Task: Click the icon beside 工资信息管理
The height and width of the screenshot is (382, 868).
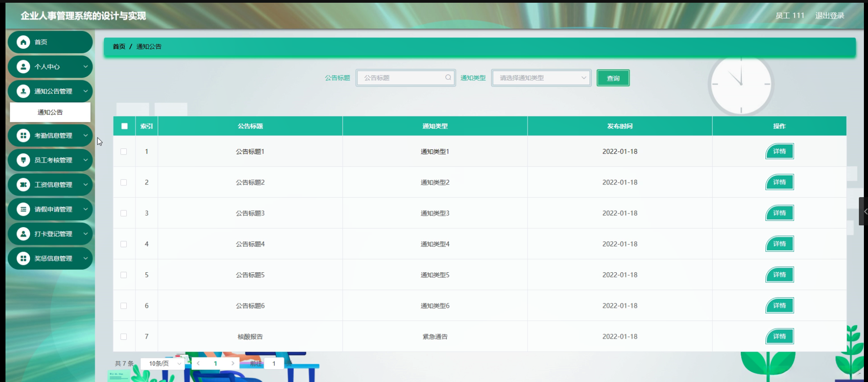Action: [23, 184]
